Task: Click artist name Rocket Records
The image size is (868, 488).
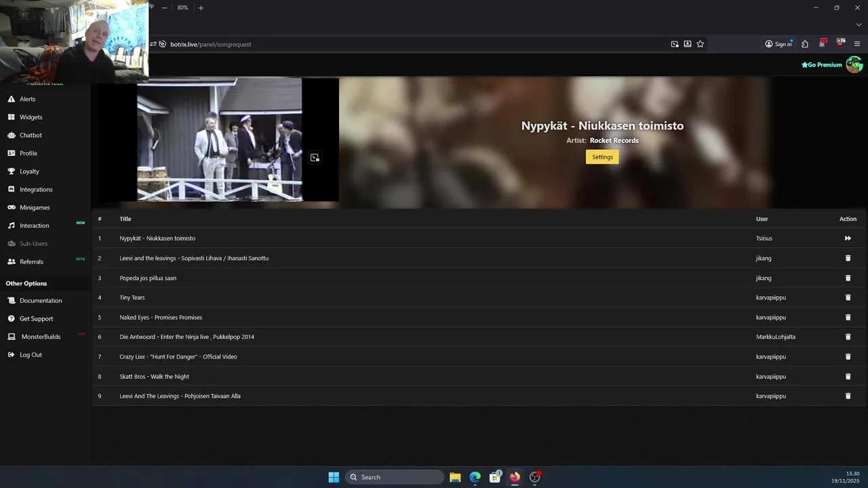Action: pos(614,140)
